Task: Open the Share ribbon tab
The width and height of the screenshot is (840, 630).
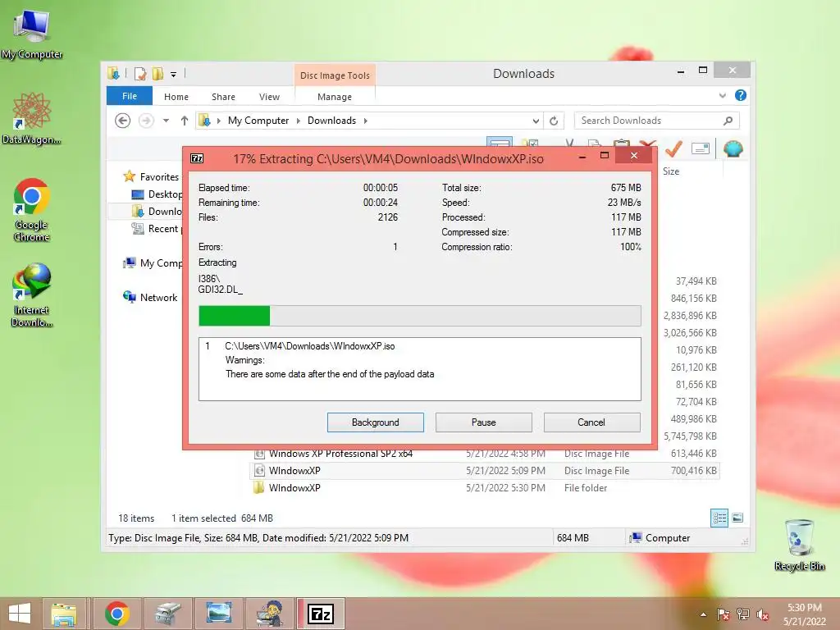Action: (223, 97)
